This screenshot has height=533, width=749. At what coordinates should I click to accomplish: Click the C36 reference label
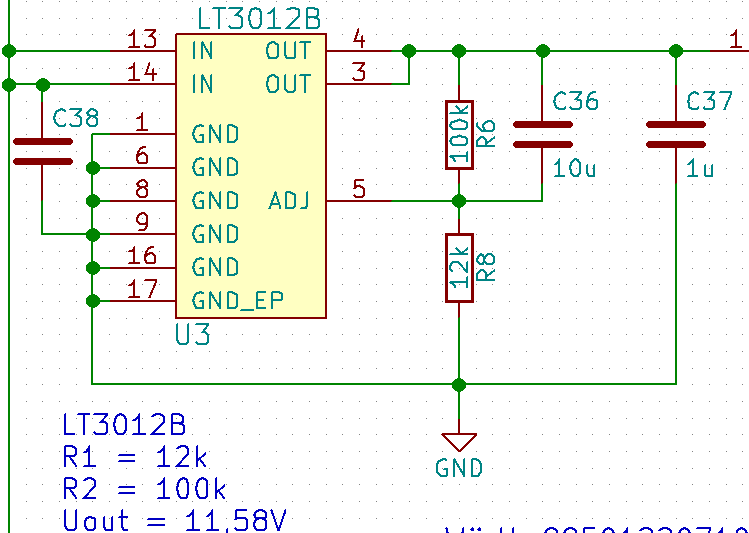point(575,101)
